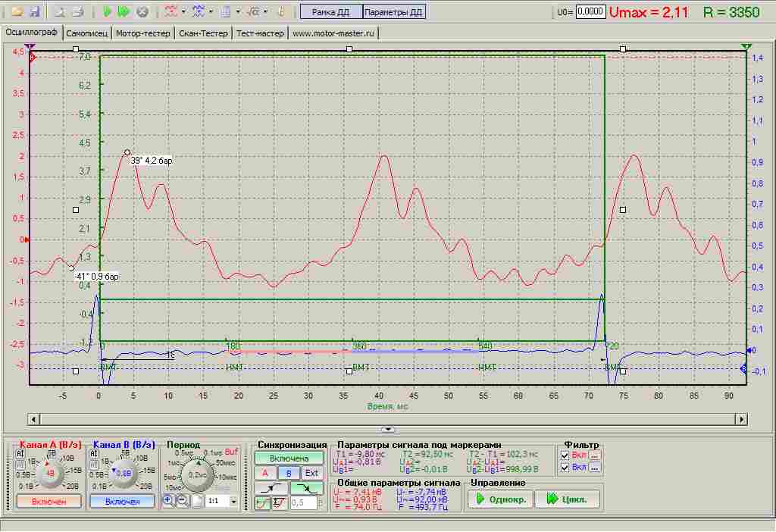776x532 pixels.
Task: Click the red waveform toolbar icon
Action: [x=171, y=11]
